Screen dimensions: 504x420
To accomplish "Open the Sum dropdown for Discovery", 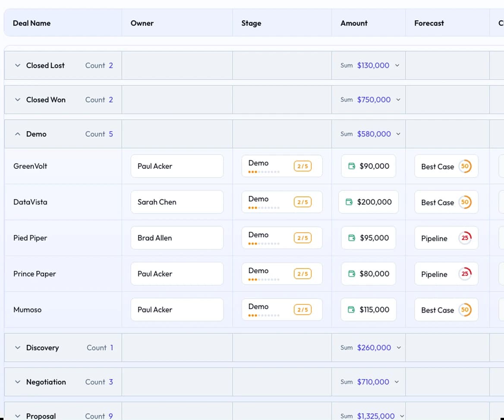I will (398, 348).
